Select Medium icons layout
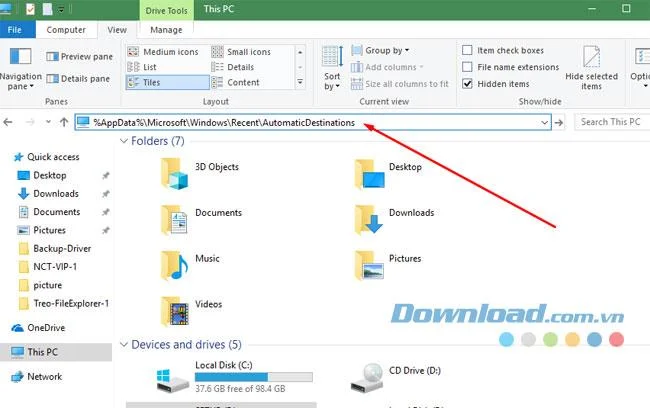 (163, 52)
